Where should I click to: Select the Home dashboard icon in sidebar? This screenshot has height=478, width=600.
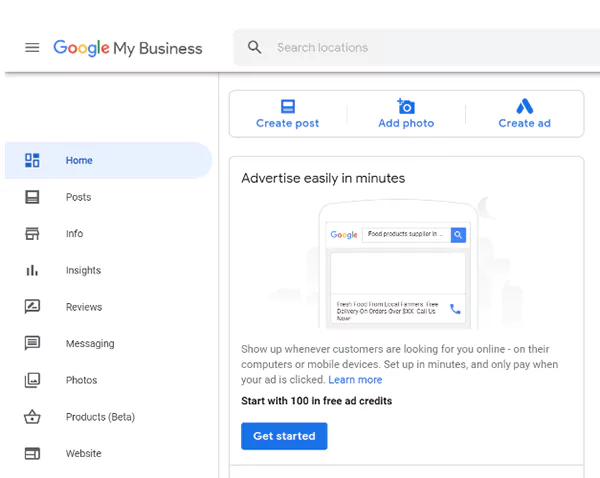(32, 160)
